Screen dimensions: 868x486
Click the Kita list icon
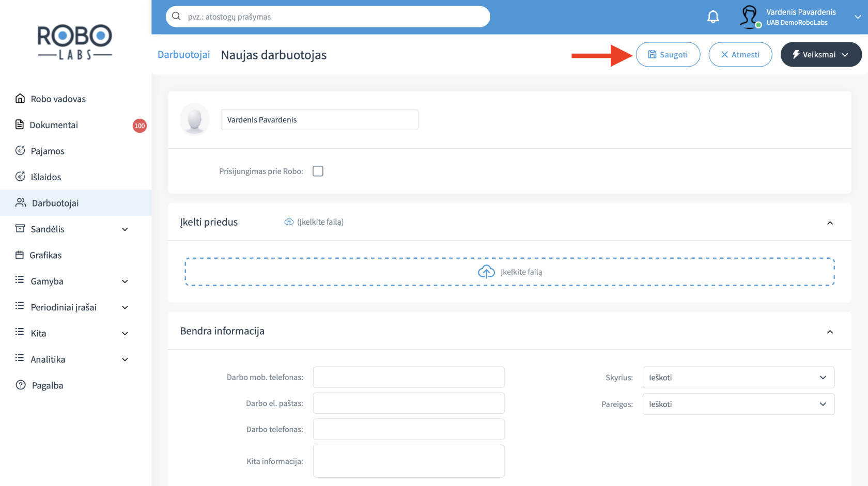(x=20, y=332)
